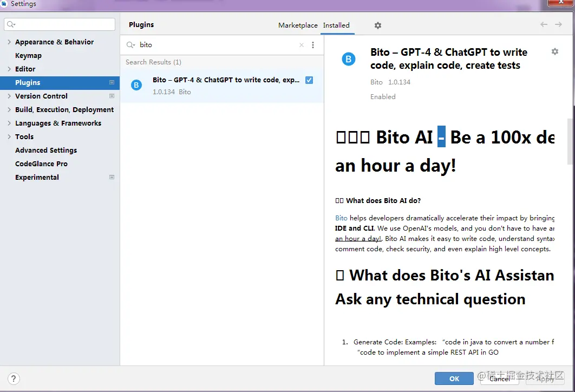Disable the Bito plugin checkbox
The width and height of the screenshot is (575, 392).
[x=309, y=80]
